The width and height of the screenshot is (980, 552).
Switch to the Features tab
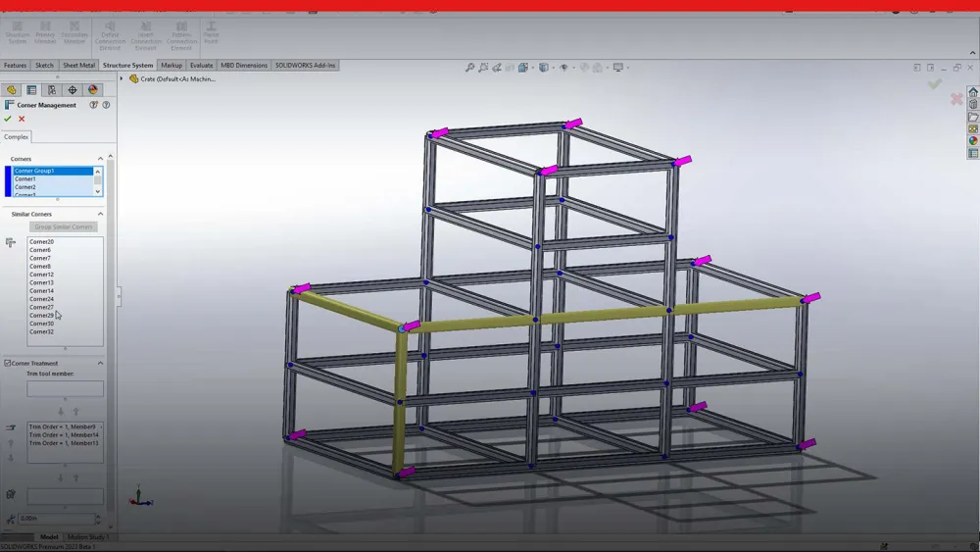(x=15, y=65)
